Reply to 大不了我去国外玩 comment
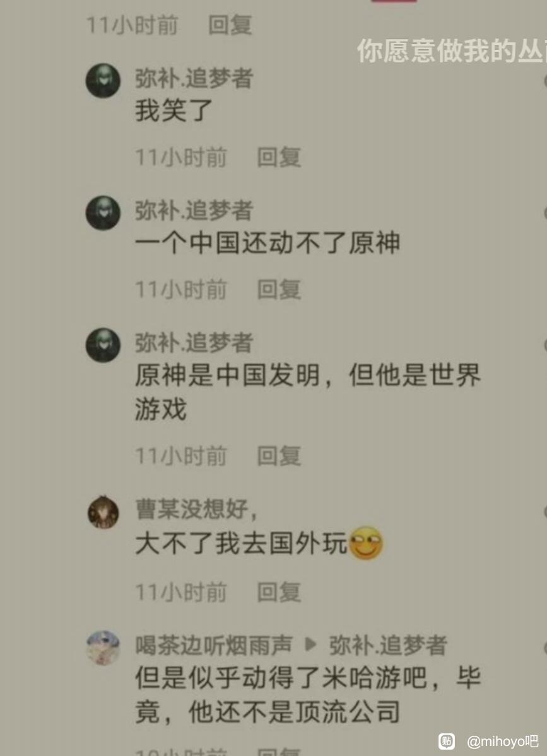Viewport: 547px width, 756px height. pyautogui.click(x=279, y=592)
